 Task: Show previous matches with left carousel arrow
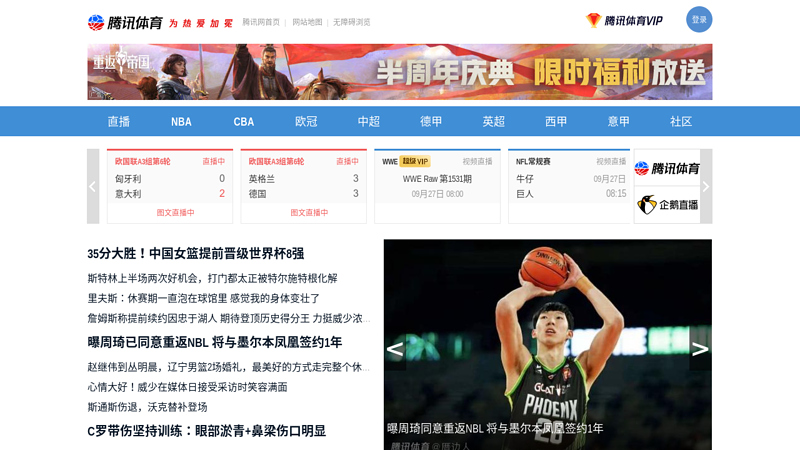[93, 186]
